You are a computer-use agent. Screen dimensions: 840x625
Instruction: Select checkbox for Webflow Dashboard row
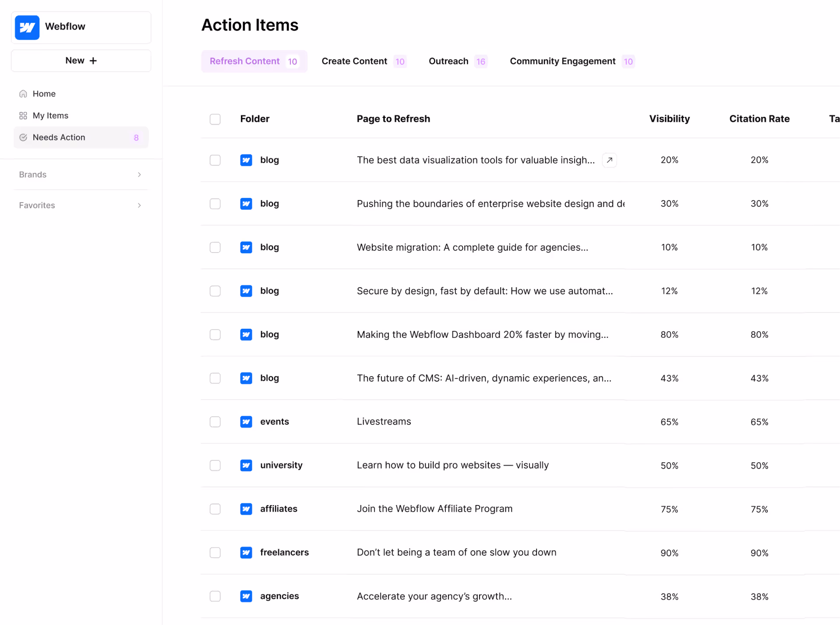215,335
